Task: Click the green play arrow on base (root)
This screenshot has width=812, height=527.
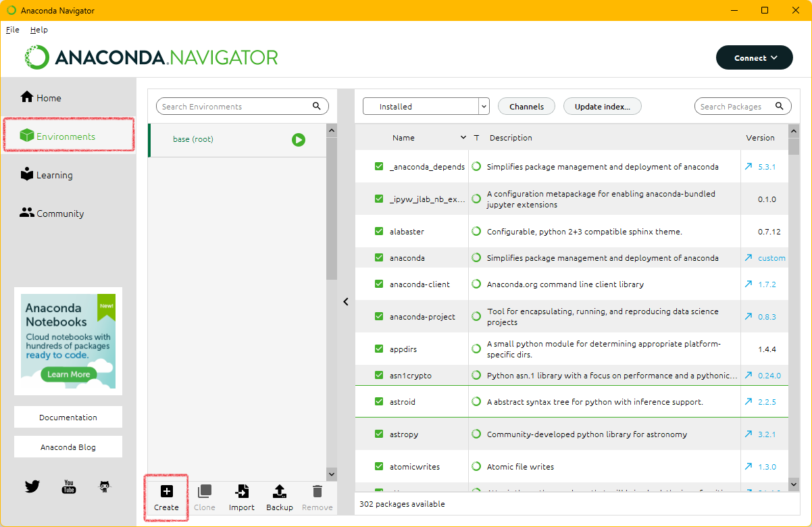Action: (299, 140)
